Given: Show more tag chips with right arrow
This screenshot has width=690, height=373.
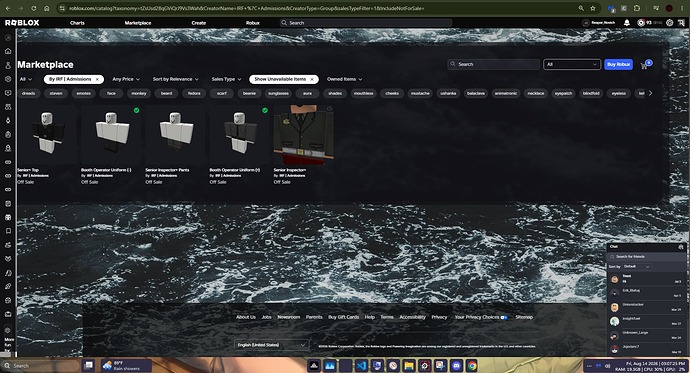Looking at the screenshot, I should pyautogui.click(x=650, y=93).
